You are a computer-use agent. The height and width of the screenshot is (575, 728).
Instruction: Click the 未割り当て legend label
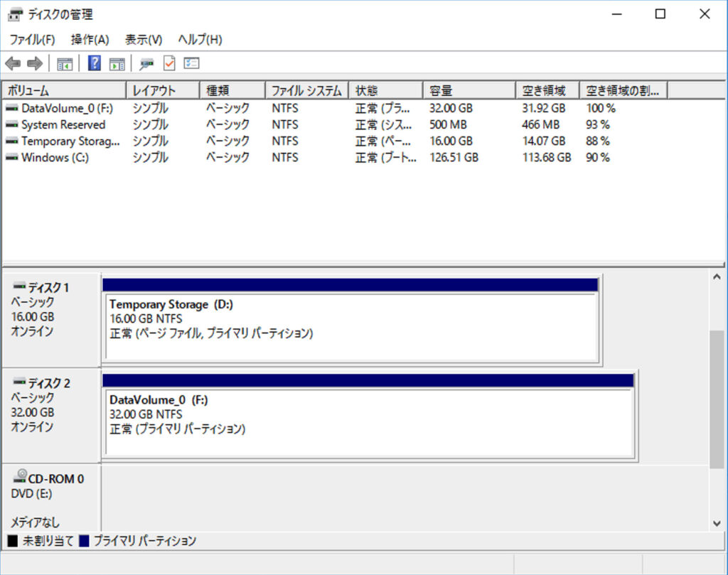[x=48, y=541]
